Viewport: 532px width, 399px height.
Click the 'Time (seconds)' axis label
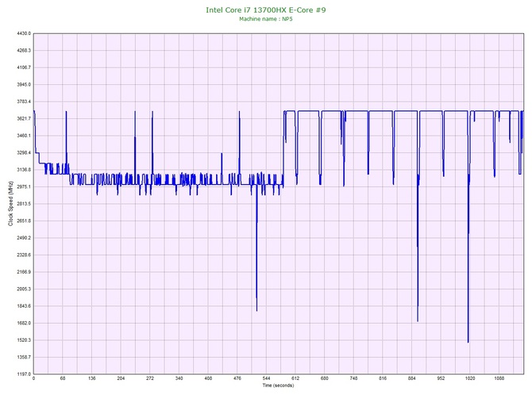tap(278, 386)
